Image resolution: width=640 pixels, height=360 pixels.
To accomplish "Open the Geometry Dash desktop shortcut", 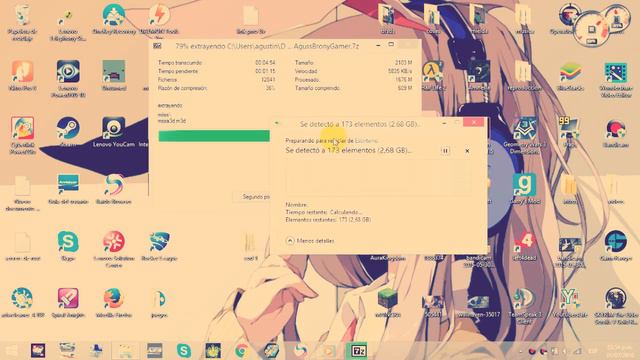I will pyautogui.click(x=524, y=136).
